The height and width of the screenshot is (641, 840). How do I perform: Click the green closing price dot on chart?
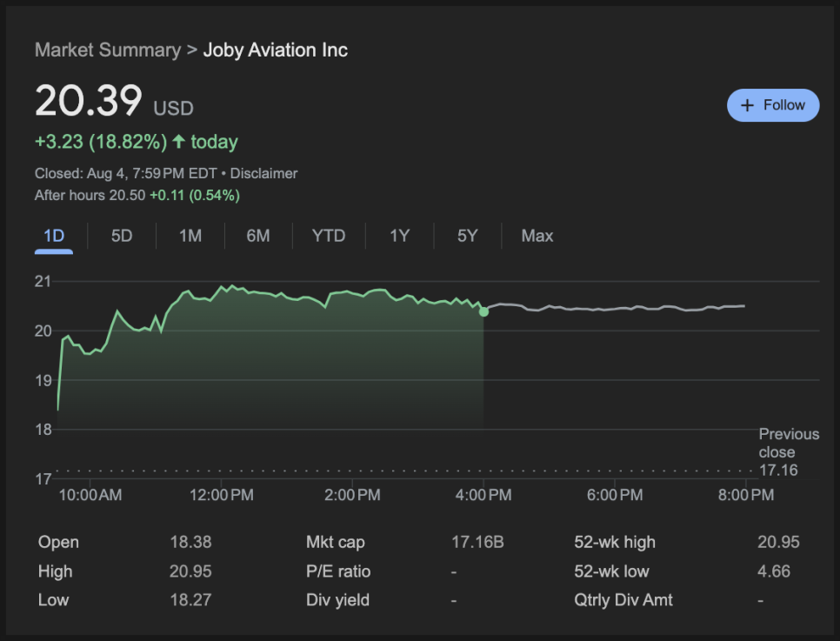tap(483, 311)
